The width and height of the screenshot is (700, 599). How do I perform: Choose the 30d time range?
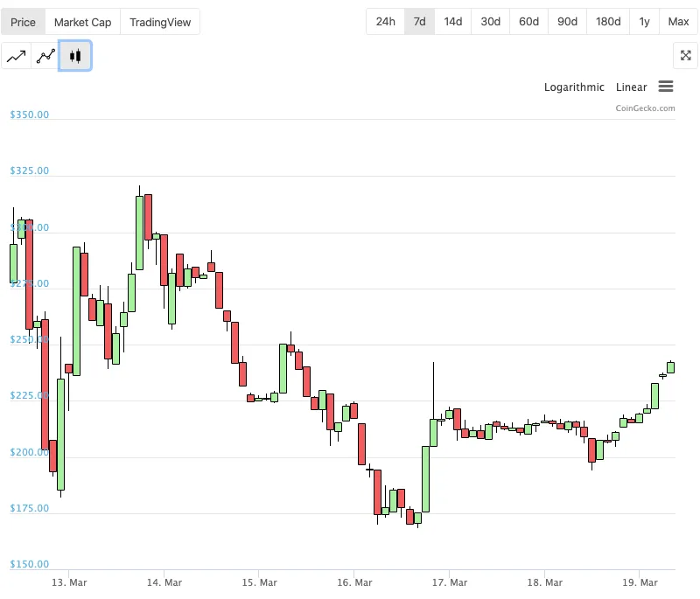pos(490,21)
